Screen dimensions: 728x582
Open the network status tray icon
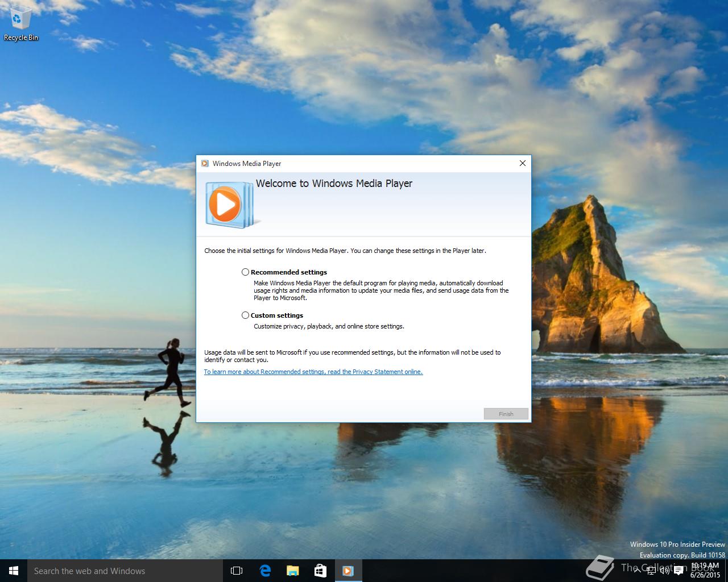(x=651, y=571)
